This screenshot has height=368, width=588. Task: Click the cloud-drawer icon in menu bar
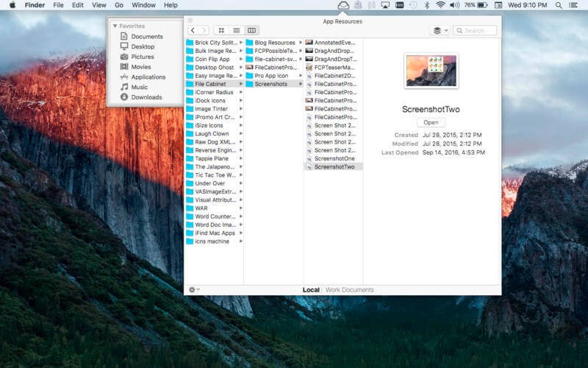point(343,5)
